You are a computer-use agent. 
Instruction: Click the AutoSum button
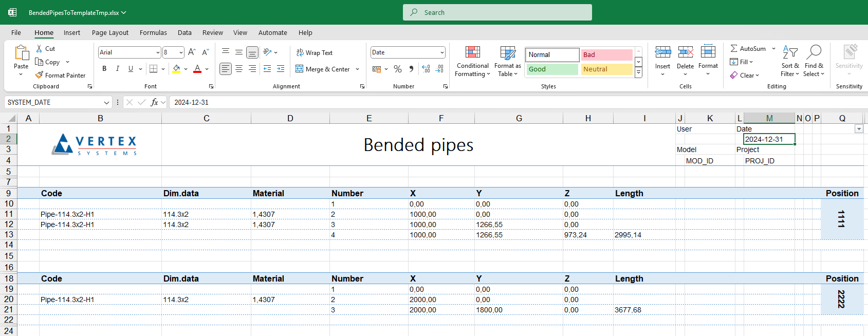(748, 48)
